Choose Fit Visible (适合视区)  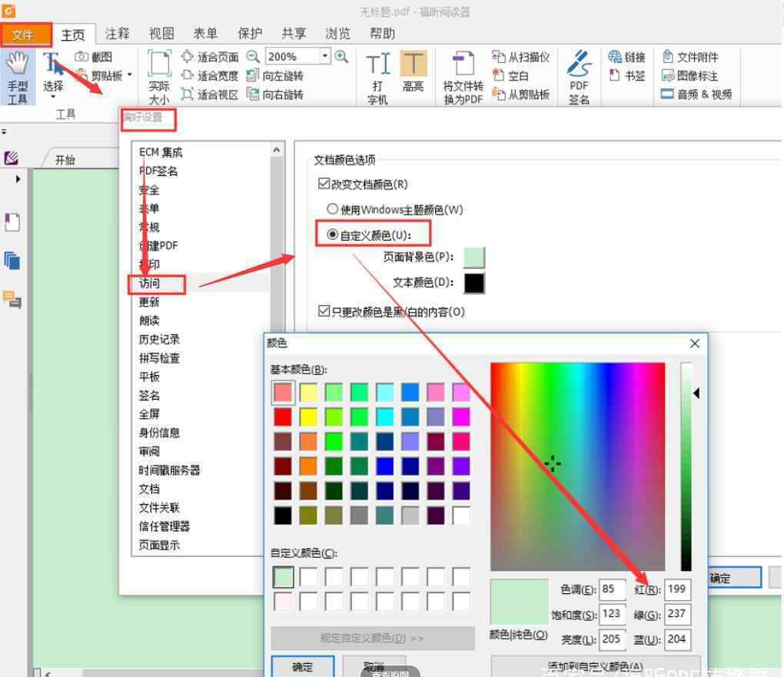click(x=210, y=94)
